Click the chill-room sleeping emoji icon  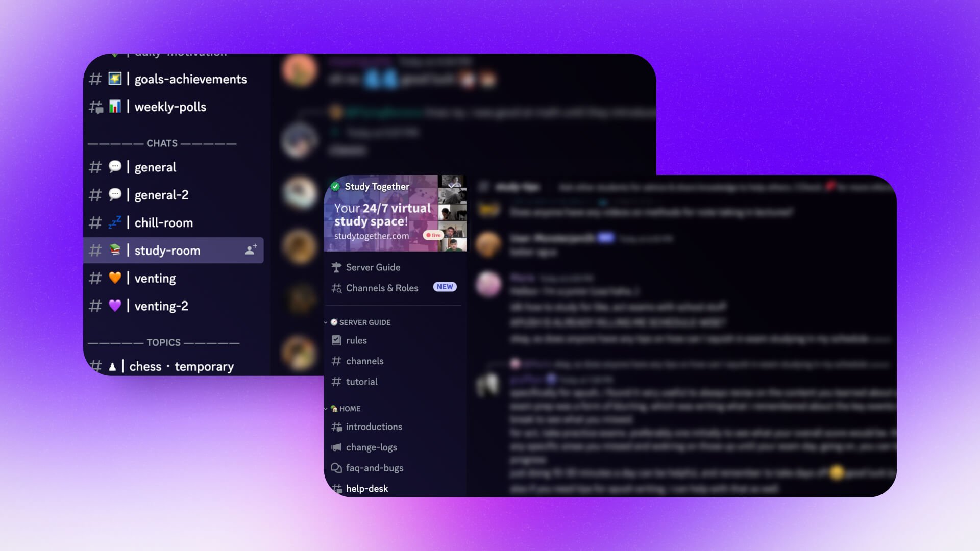click(114, 222)
